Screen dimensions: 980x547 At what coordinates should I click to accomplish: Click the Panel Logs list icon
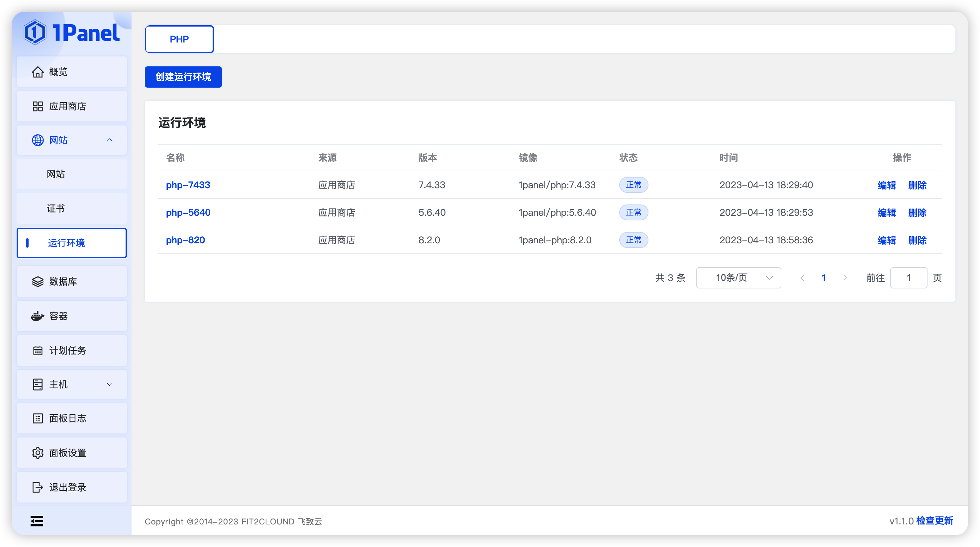38,419
